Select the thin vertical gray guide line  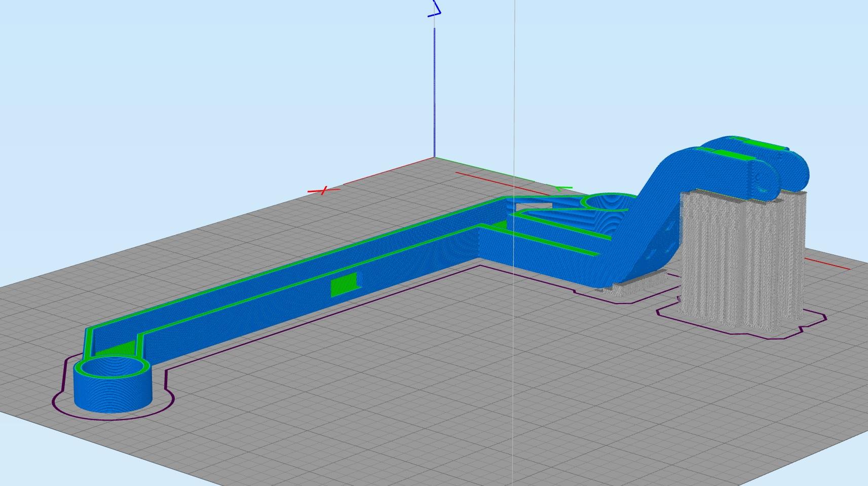(x=514, y=243)
